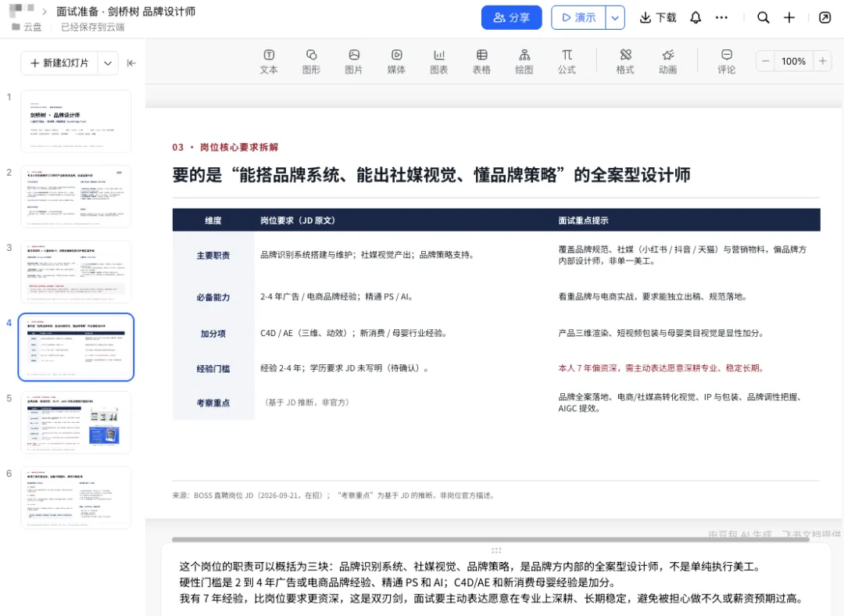This screenshot has height=616, width=844.
Task: Click the speaker notes text area
Action: coord(495,582)
